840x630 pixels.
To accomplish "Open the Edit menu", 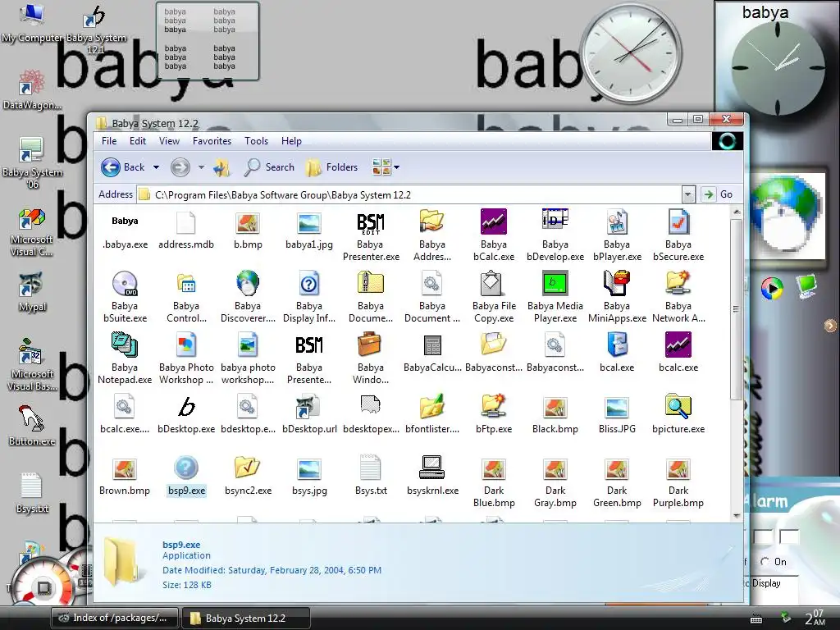I will pos(138,141).
